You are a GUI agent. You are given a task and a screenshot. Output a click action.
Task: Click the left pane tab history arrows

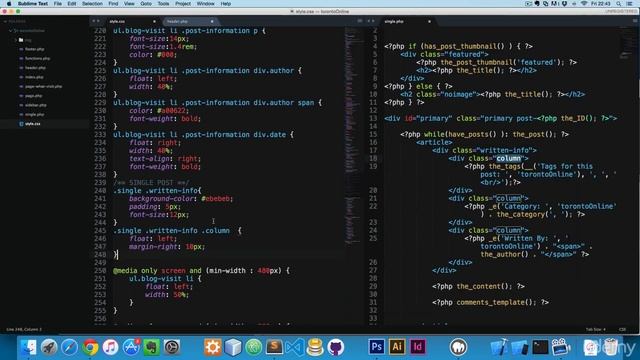96,21
